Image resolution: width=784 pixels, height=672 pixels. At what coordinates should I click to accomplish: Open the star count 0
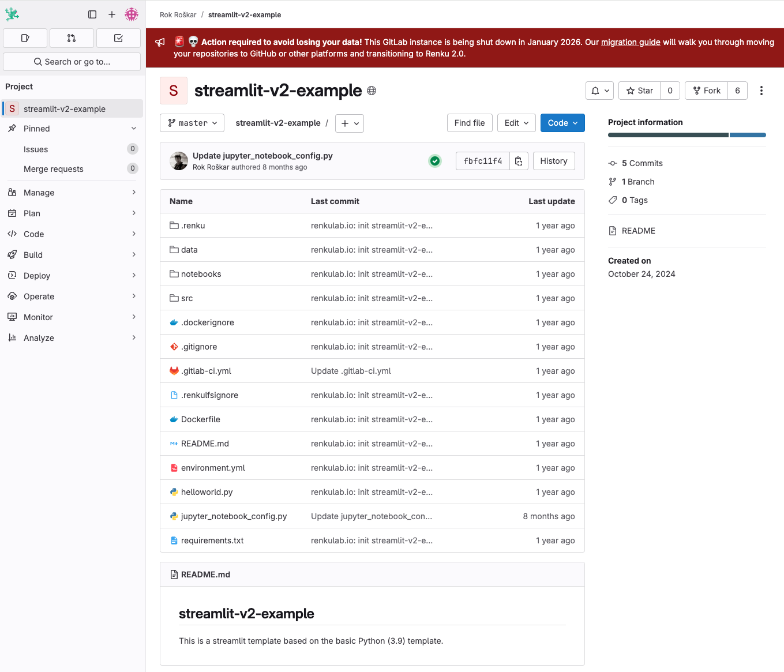click(670, 91)
